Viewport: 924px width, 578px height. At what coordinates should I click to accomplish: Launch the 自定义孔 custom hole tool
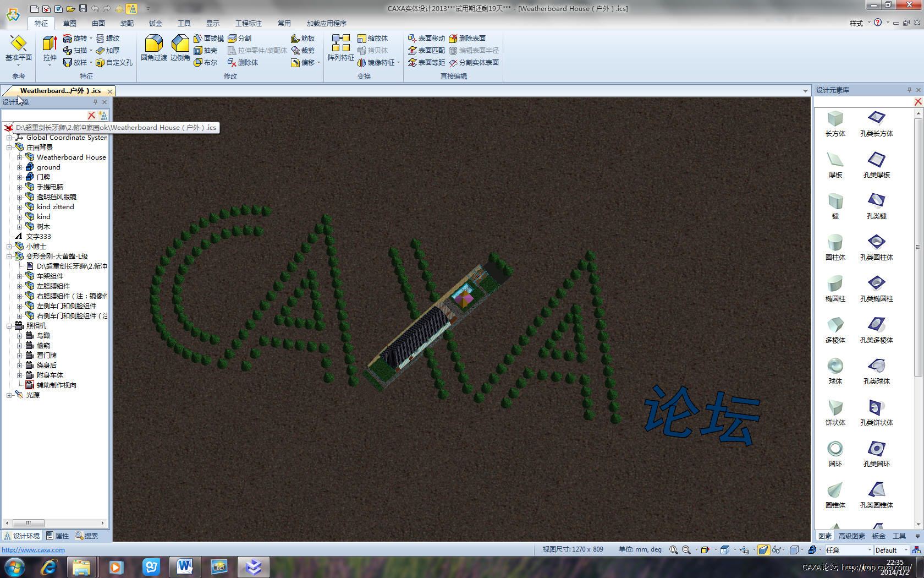pos(114,62)
